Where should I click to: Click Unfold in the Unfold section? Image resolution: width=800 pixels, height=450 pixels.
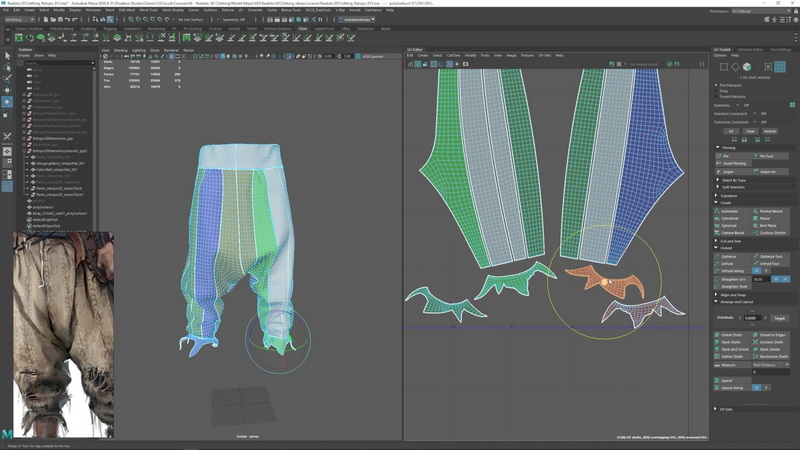coord(733,264)
